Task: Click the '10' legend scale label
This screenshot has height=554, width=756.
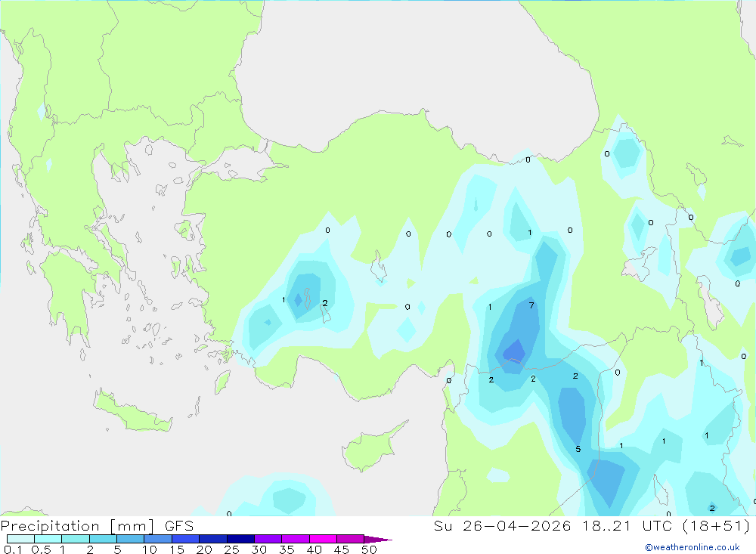Action: pos(149,549)
